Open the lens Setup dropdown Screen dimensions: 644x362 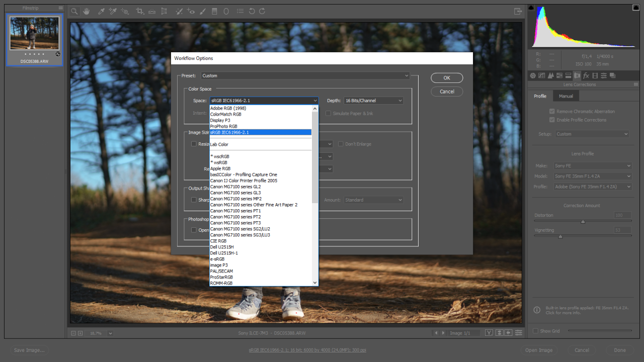tap(592, 134)
